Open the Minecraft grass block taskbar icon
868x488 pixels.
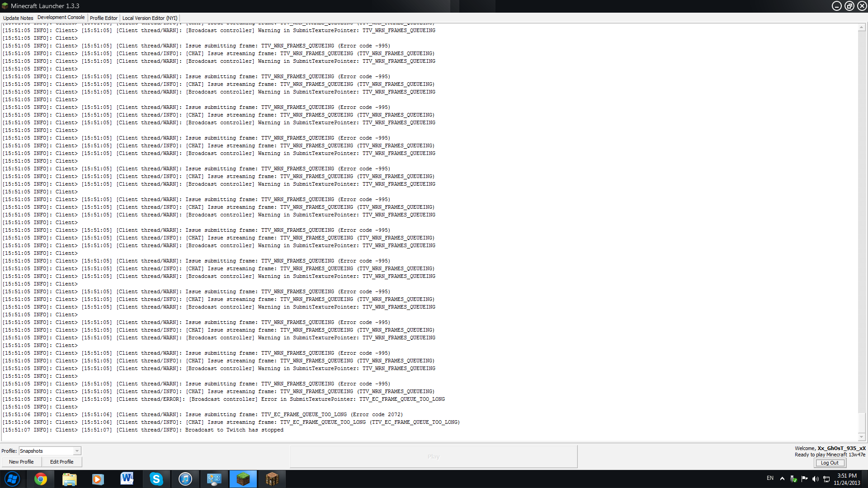coord(243,479)
